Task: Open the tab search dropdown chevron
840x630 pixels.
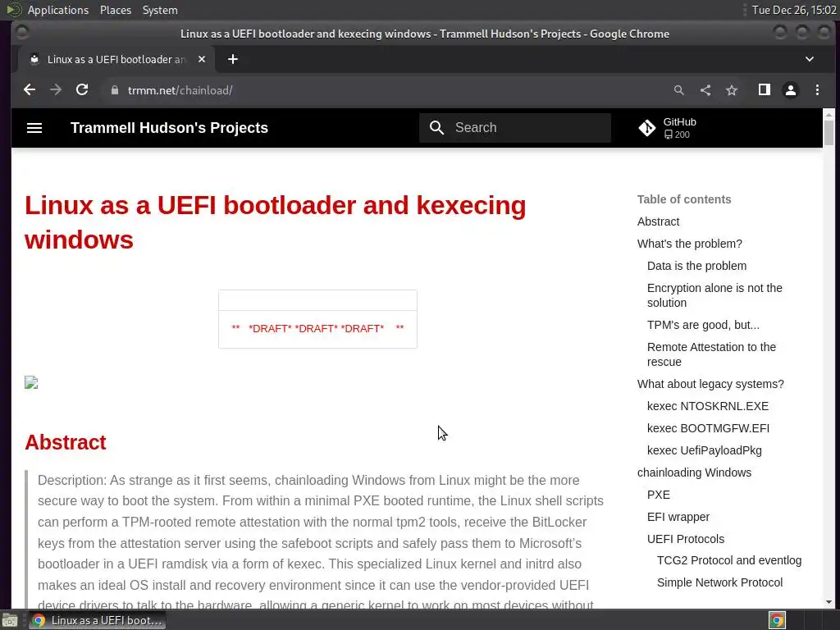Action: (810, 59)
